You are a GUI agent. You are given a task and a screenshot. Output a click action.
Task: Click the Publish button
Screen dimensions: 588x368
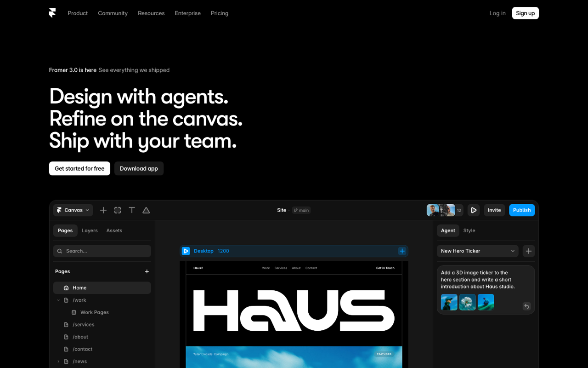[522, 210]
